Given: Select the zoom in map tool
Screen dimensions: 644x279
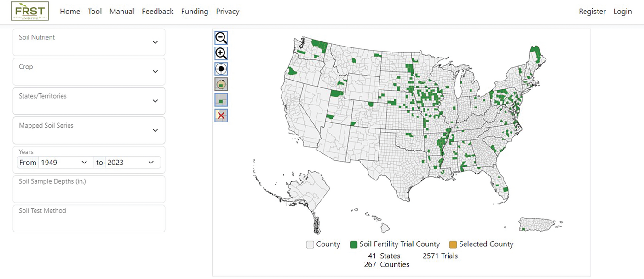Looking at the screenshot, I should [x=221, y=53].
